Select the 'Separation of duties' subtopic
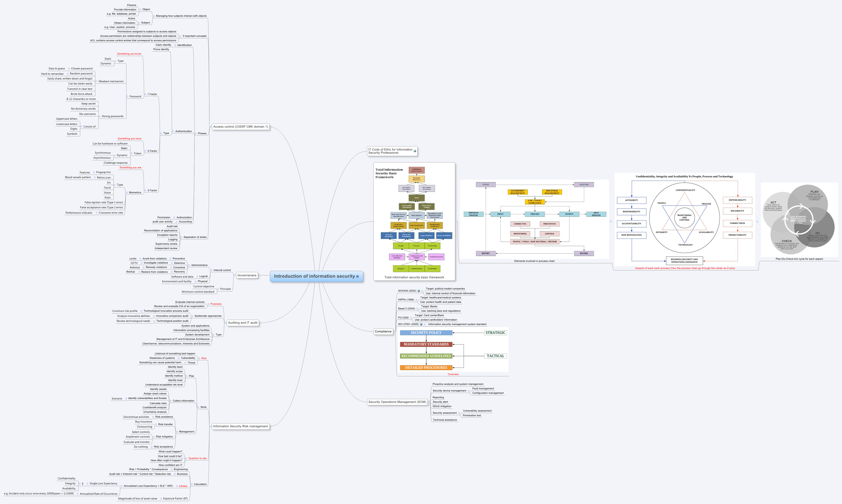 [195, 237]
